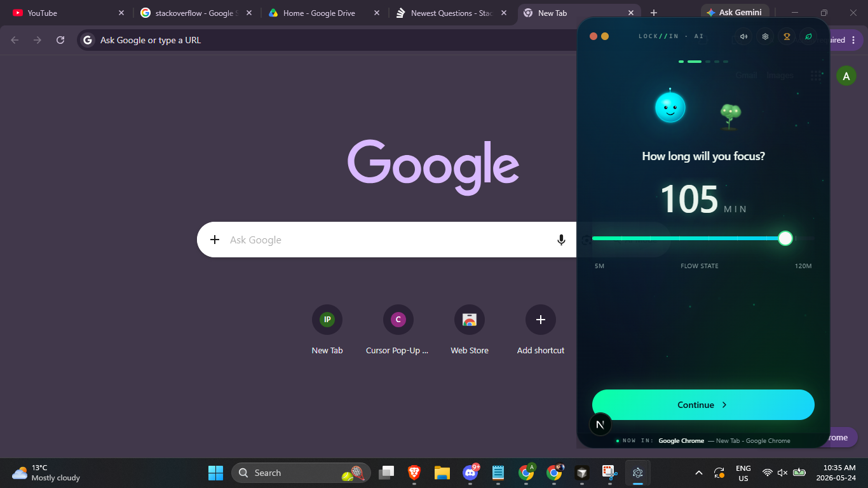This screenshot has height=488, width=868.
Task: Go back with the Chrome back arrow
Action: (x=15, y=40)
